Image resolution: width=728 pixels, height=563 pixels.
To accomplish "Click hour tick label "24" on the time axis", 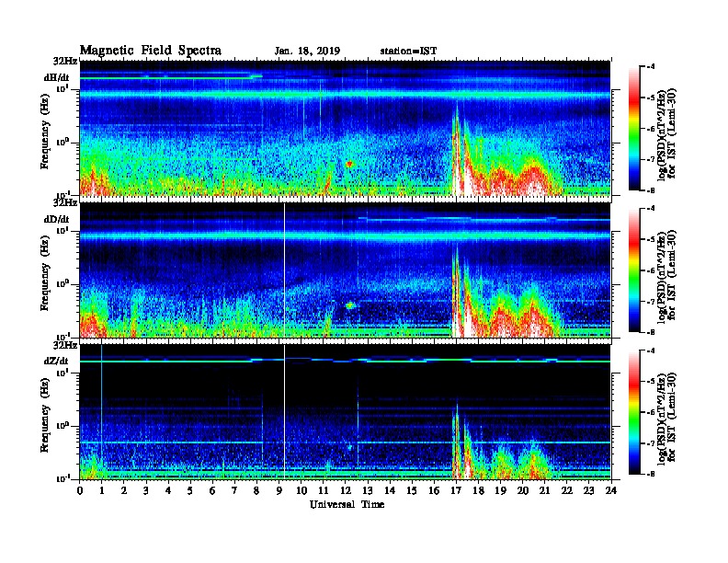I will point(611,491).
